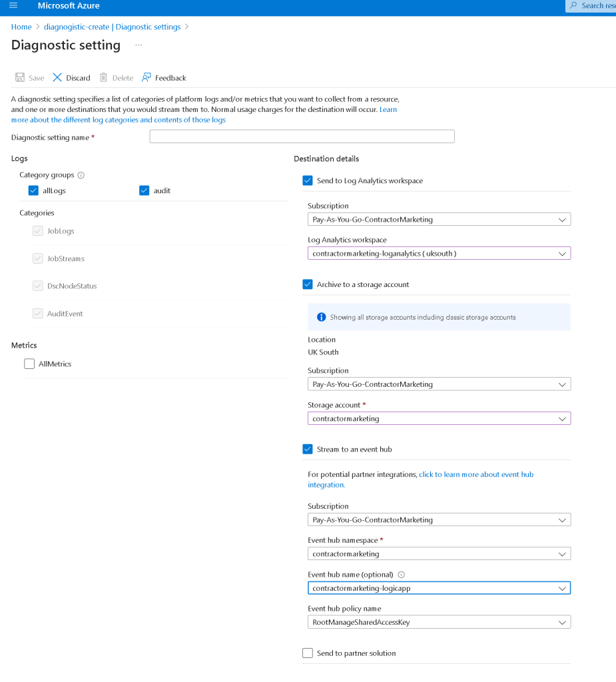The width and height of the screenshot is (616, 682).
Task: Open the Storage account dropdown
Action: [439, 418]
